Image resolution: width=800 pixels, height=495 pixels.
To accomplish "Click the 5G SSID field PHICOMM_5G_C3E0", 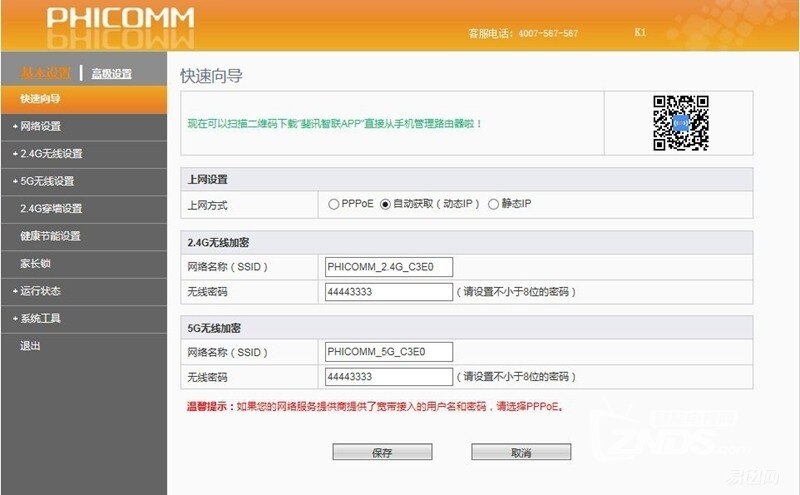I will pyautogui.click(x=389, y=352).
